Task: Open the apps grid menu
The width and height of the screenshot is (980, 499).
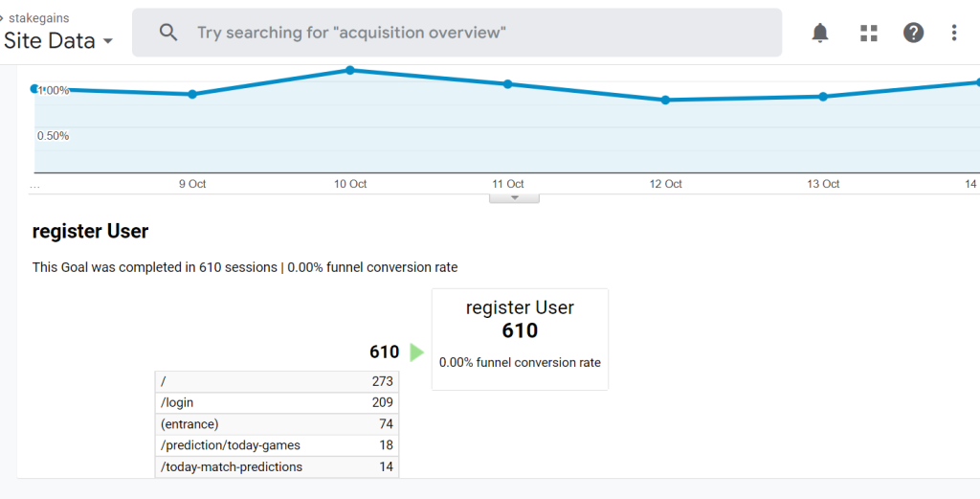Action: pyautogui.click(x=869, y=34)
